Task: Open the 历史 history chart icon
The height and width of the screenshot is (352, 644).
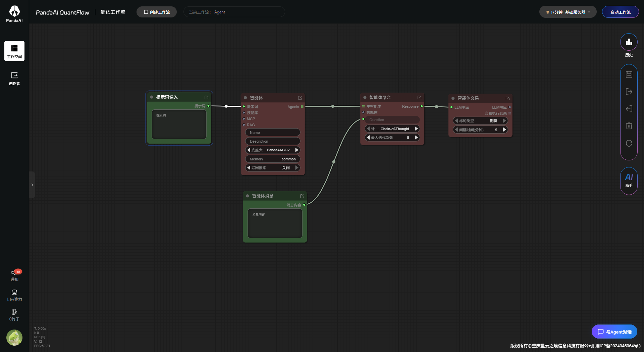Action: (x=629, y=42)
